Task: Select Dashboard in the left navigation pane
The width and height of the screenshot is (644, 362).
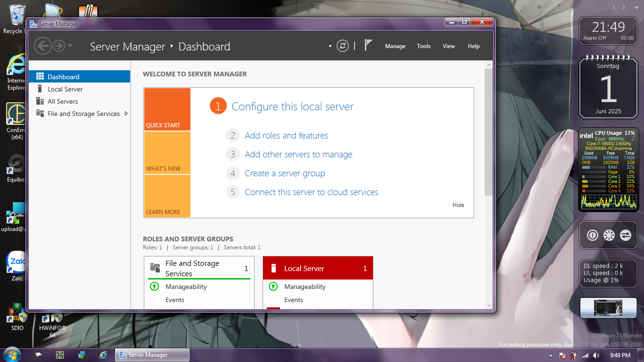Action: point(79,76)
